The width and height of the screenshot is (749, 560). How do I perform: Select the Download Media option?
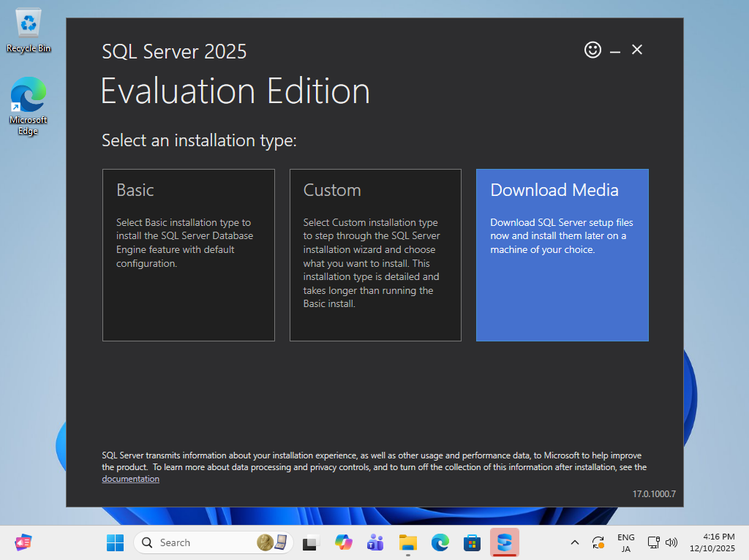point(562,255)
